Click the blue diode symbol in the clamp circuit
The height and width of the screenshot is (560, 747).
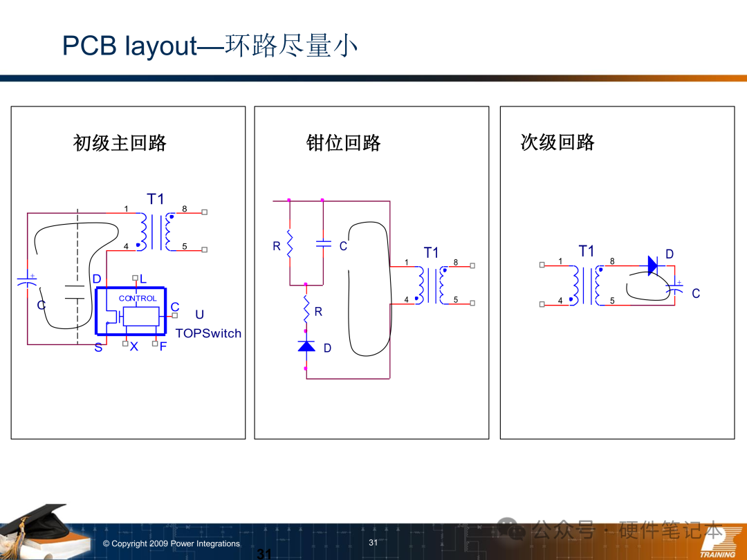point(306,345)
